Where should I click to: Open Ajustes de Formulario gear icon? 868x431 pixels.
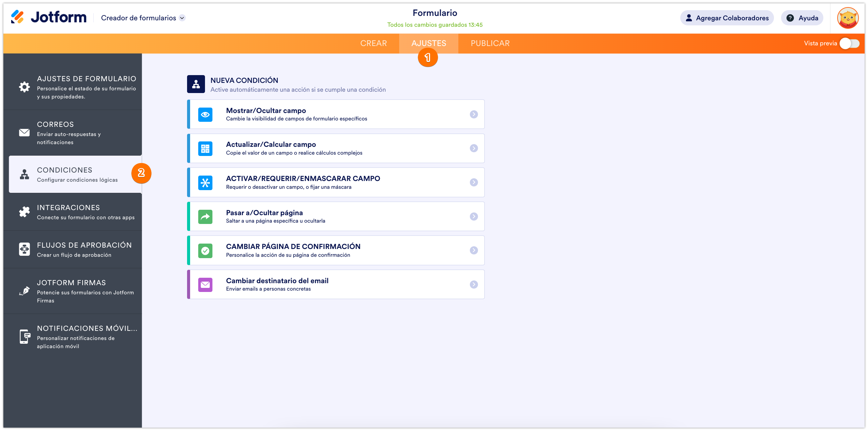24,87
